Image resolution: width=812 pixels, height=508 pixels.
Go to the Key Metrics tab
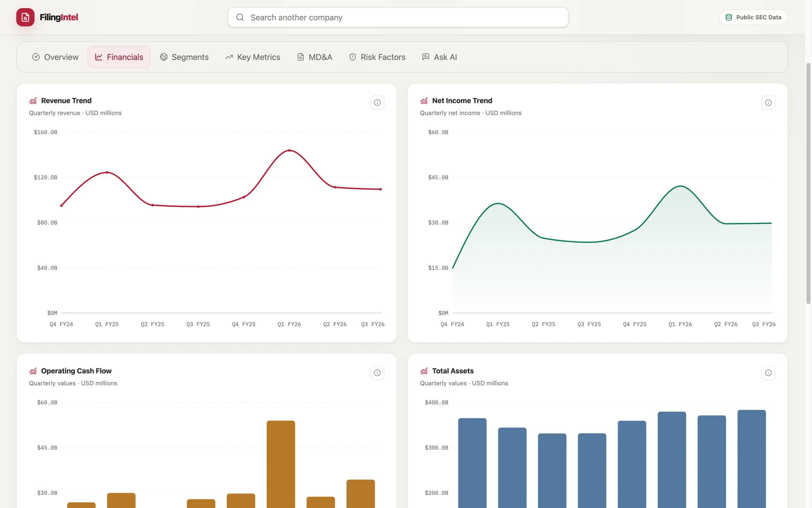pyautogui.click(x=253, y=57)
